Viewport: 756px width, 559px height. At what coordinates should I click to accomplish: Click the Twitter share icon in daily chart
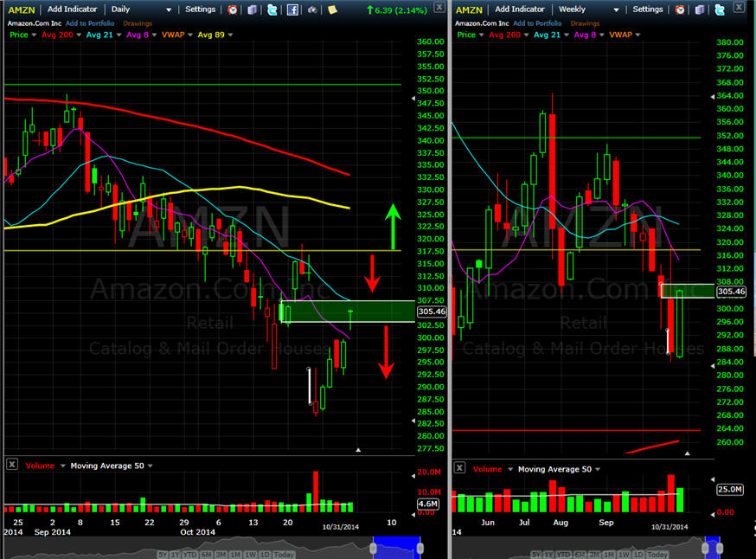pyautogui.click(x=272, y=10)
